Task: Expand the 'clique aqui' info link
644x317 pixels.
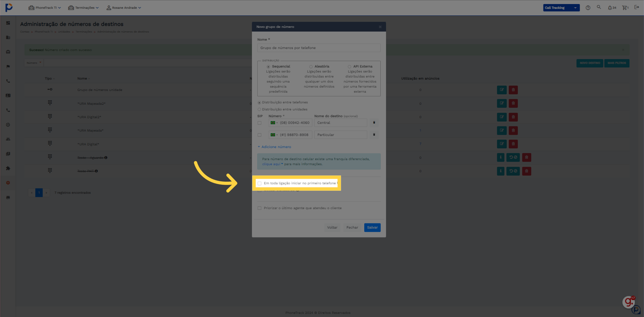Action: click(x=272, y=164)
